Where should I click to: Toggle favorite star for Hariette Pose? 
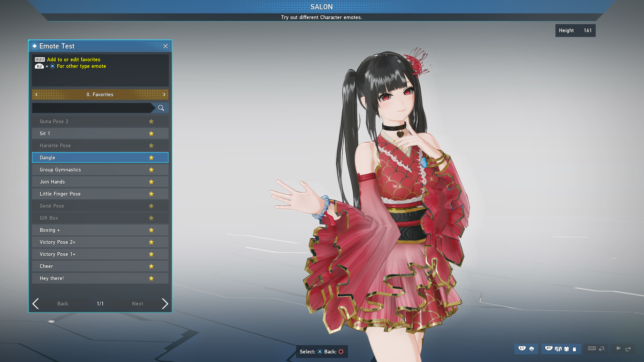(x=151, y=146)
